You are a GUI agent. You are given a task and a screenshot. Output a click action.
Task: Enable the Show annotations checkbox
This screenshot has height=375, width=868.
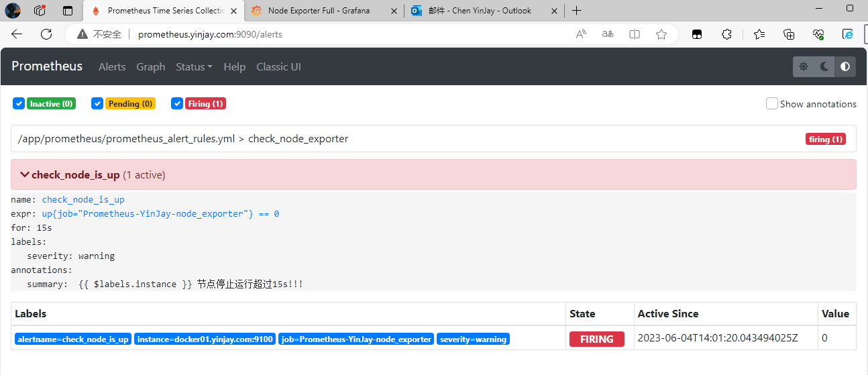coord(772,103)
